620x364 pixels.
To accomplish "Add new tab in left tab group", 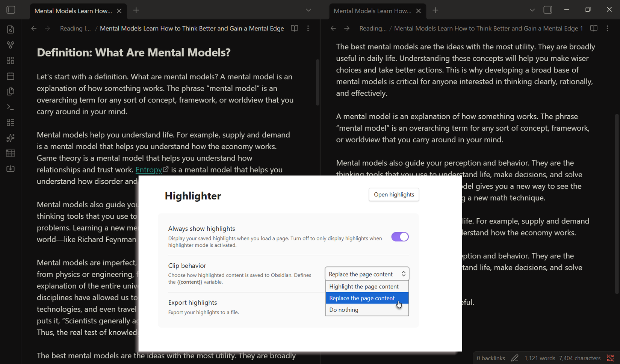I will (x=136, y=11).
